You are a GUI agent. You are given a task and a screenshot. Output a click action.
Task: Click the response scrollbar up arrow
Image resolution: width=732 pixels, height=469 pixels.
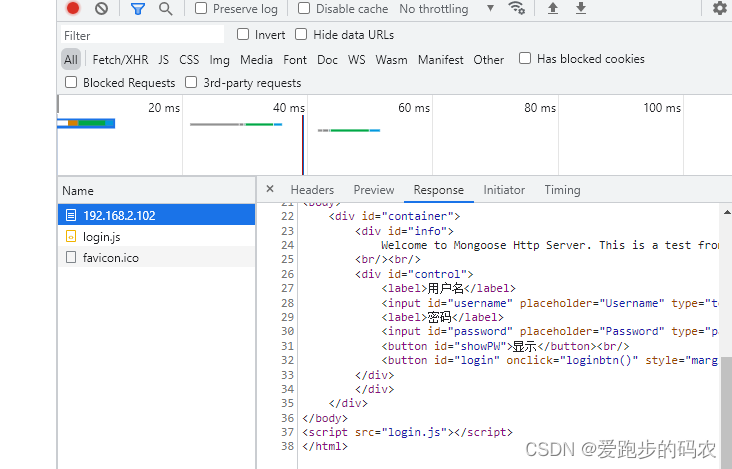(x=727, y=212)
